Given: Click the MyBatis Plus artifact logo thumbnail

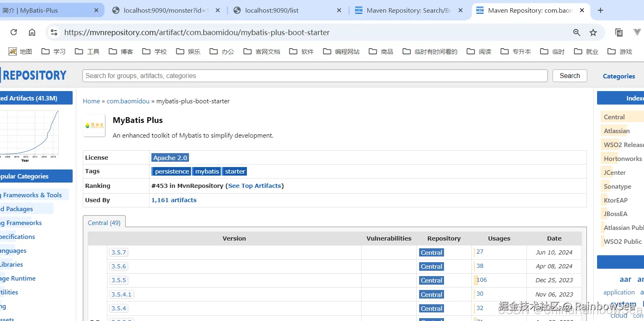Looking at the screenshot, I should (94, 125).
